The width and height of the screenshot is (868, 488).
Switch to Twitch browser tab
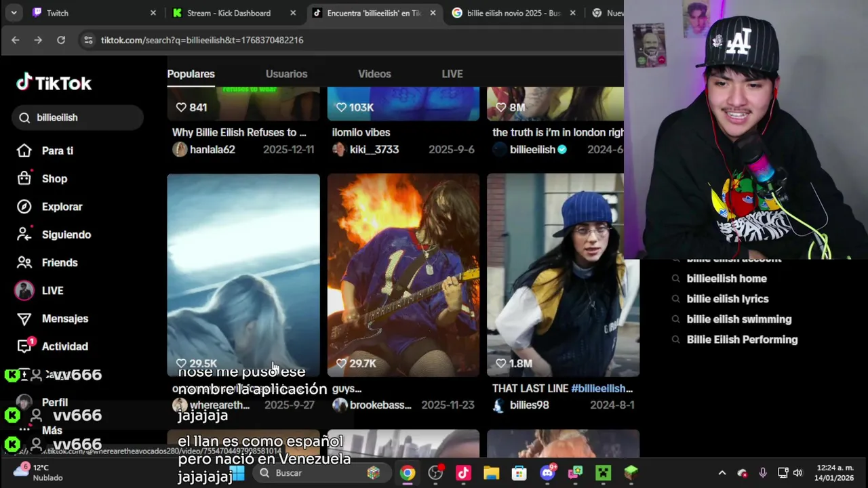[x=93, y=13]
